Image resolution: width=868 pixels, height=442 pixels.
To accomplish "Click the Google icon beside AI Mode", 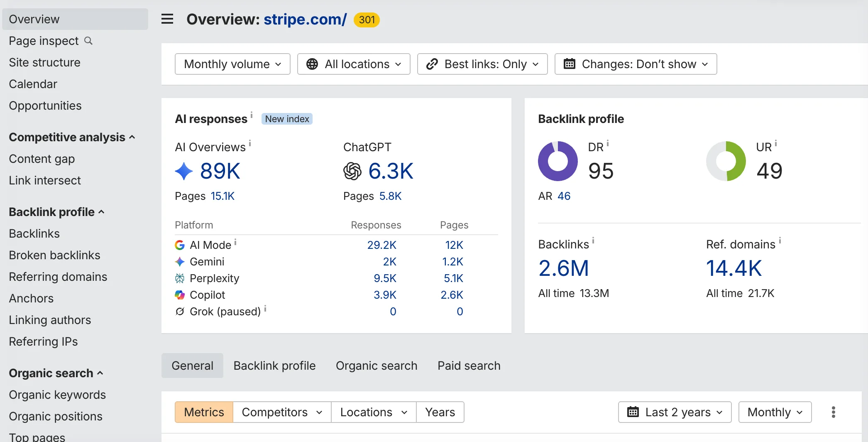I will click(x=180, y=245).
